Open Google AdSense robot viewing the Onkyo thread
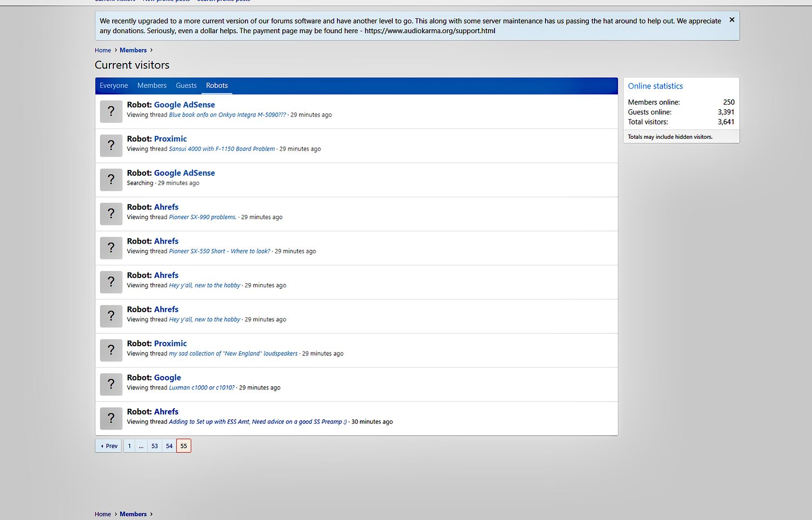 pyautogui.click(x=185, y=104)
